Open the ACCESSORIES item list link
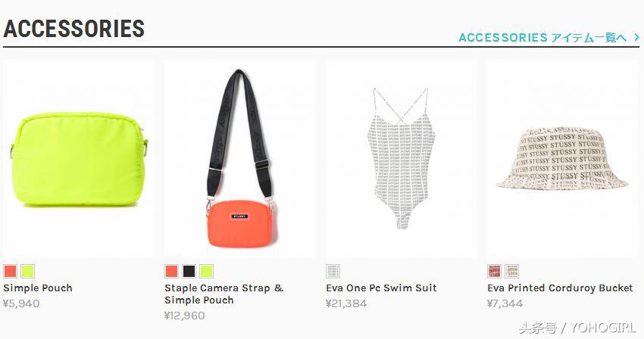The height and width of the screenshot is (339, 644). 543,38
